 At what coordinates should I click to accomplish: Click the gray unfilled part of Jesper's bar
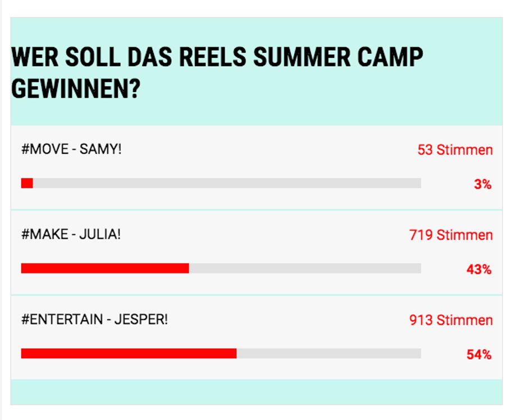pyautogui.click(x=328, y=353)
